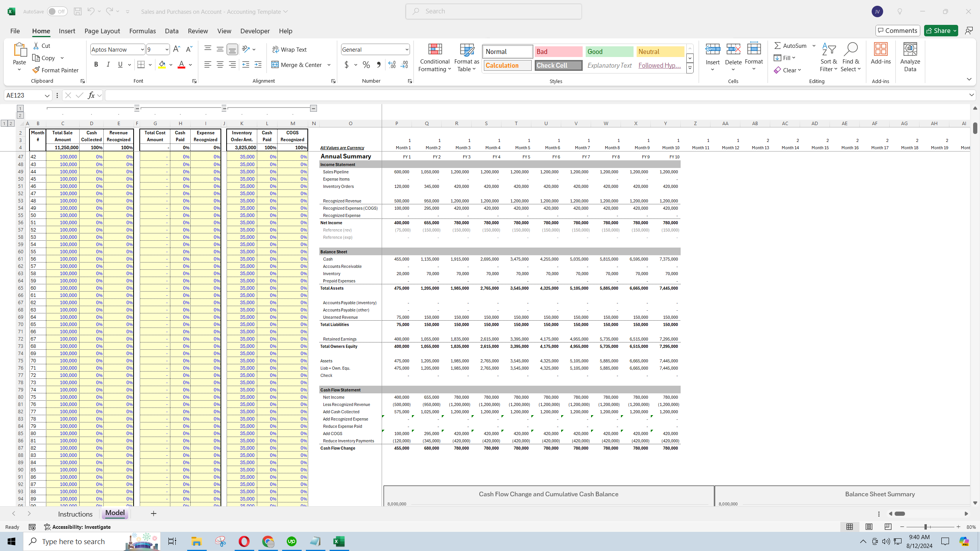Click Insert Function fx icon
This screenshot has height=551, width=980.
(91, 95)
